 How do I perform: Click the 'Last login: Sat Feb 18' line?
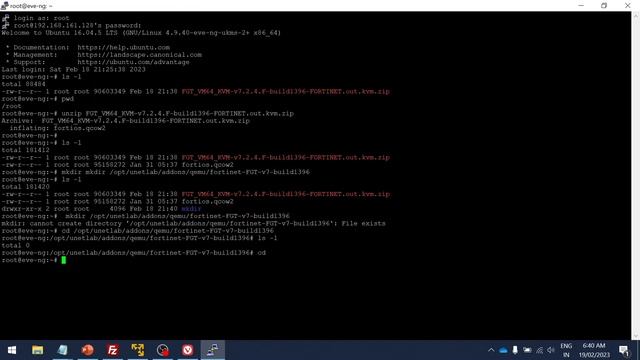(x=73, y=69)
